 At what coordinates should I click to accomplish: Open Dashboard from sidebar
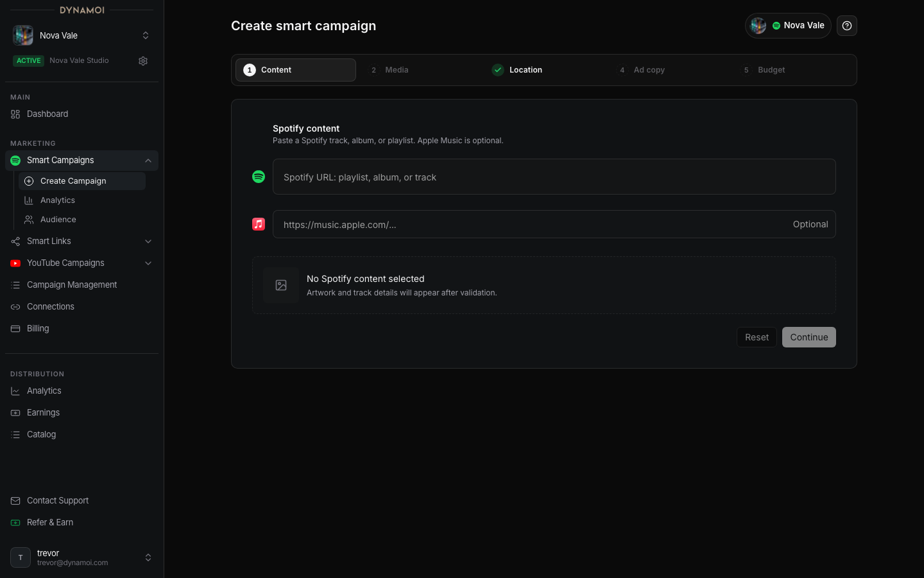[81, 114]
